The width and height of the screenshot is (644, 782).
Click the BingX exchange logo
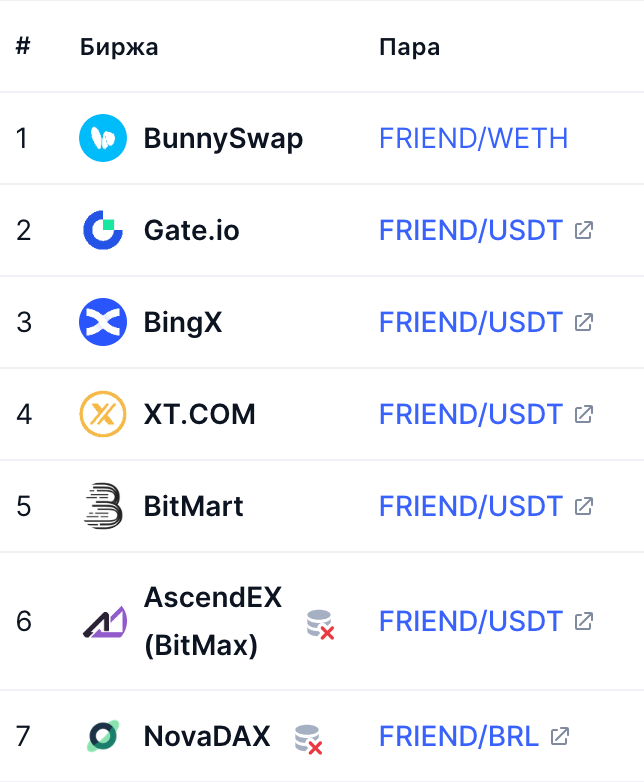point(103,322)
